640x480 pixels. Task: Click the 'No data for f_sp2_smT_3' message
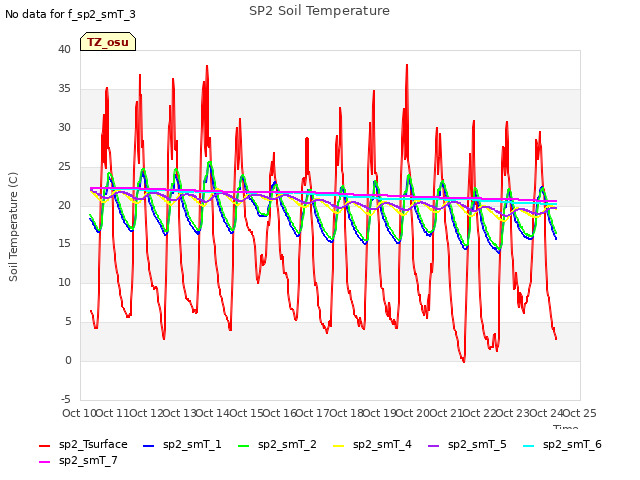(x=70, y=14)
